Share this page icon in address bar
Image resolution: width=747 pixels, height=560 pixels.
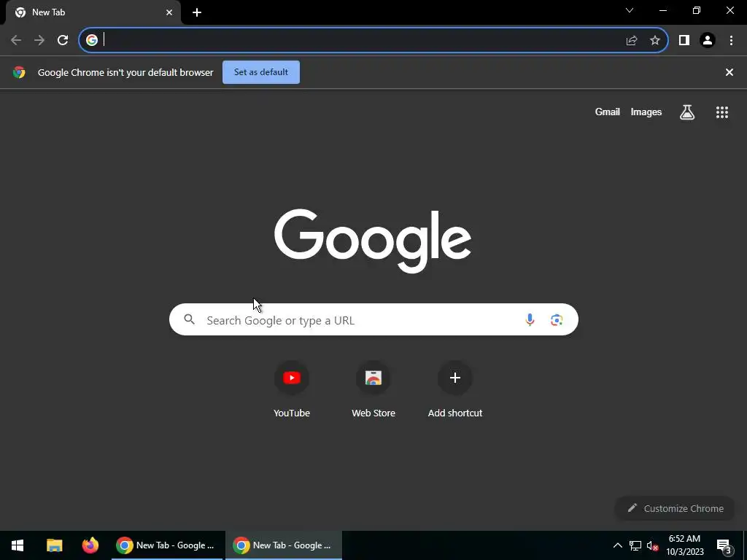(632, 41)
